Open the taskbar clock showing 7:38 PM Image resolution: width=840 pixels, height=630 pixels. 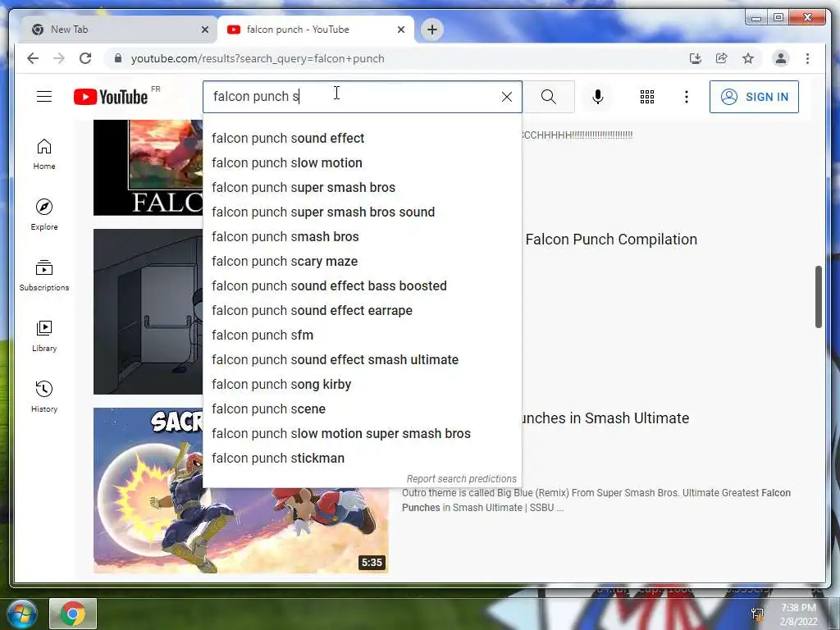tap(798, 614)
